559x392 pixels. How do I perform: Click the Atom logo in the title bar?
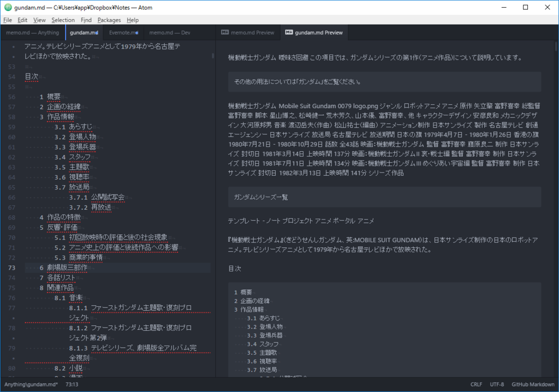(x=8, y=7)
